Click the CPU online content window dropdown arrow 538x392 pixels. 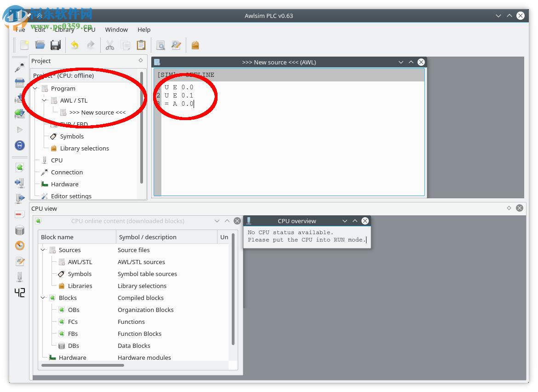[x=217, y=221]
